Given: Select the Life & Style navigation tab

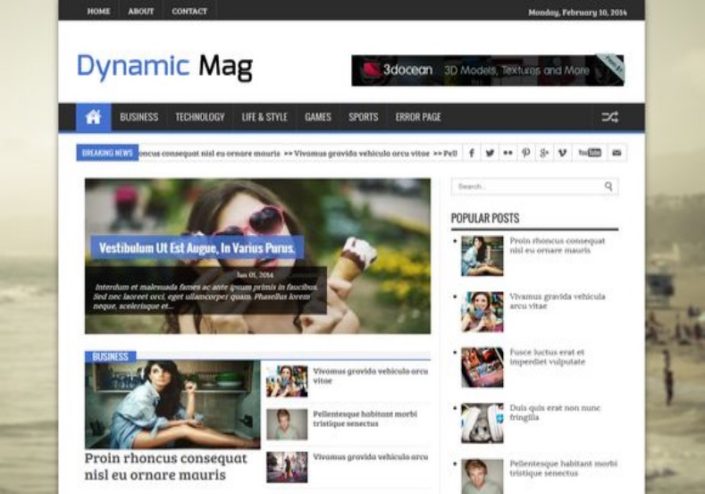Looking at the screenshot, I should pyautogui.click(x=264, y=117).
